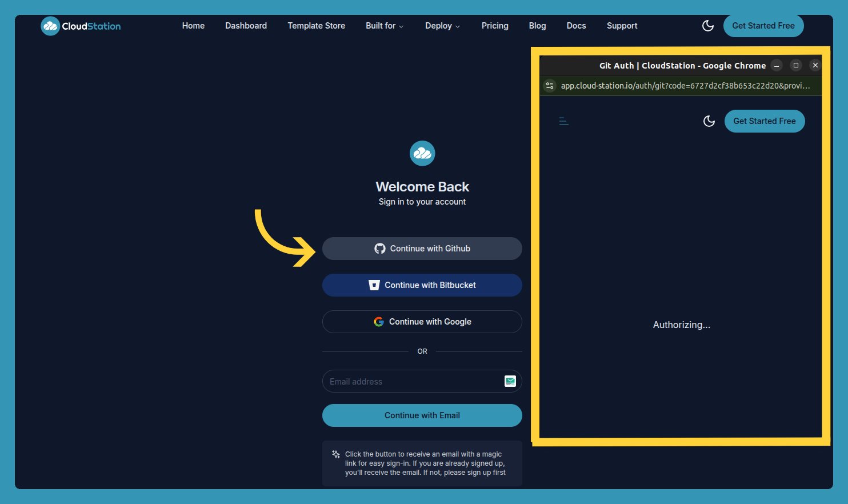The image size is (848, 504).
Task: Click the email autofill icon in email field
Action: [510, 381]
